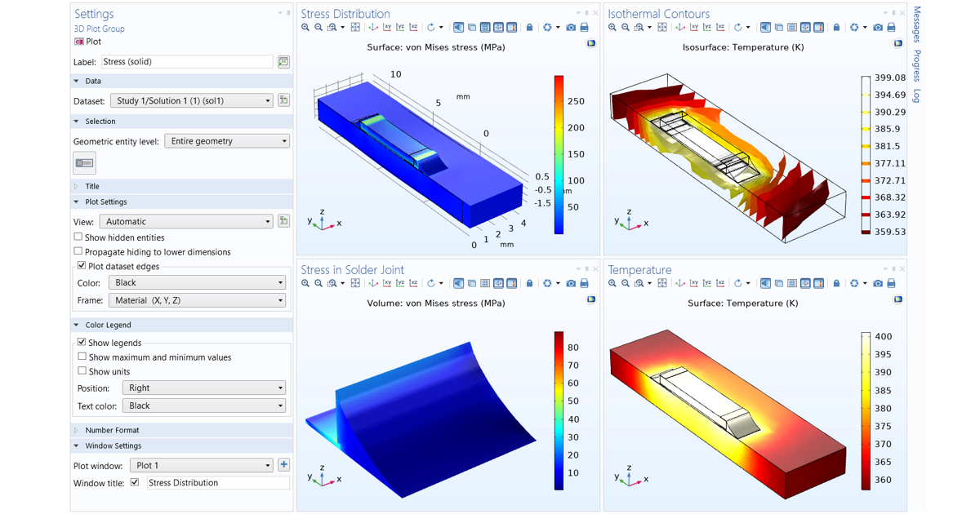The image size is (980, 514).
Task: Open the Progress side tab
Action: click(916, 65)
